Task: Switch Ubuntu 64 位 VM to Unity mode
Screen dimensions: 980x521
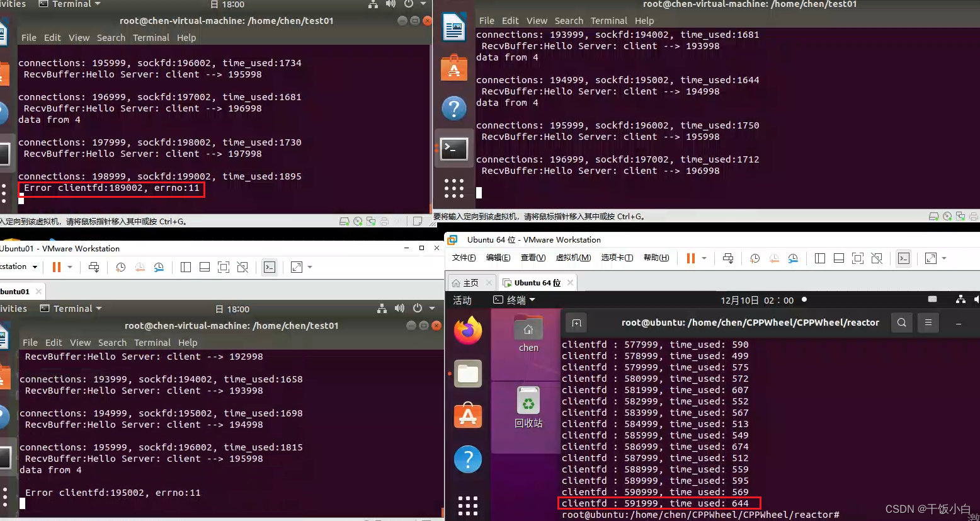Action: tap(877, 258)
